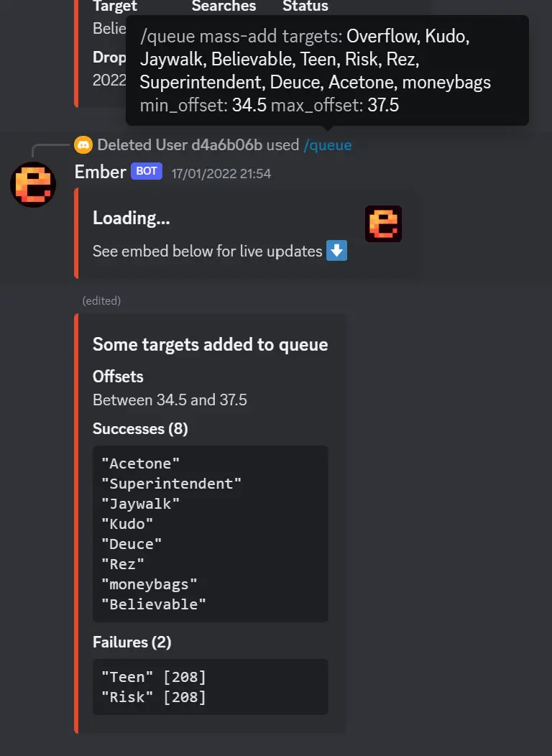Screen dimensions: 552x756
Task: Click the BOT badge next to Ember
Action: coord(147,172)
